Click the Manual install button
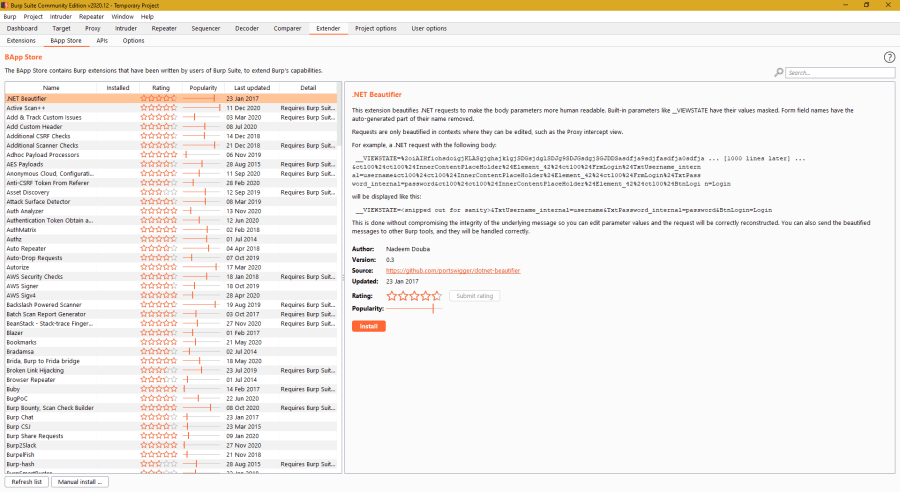Image resolution: width=900 pixels, height=492 pixels. point(81,482)
